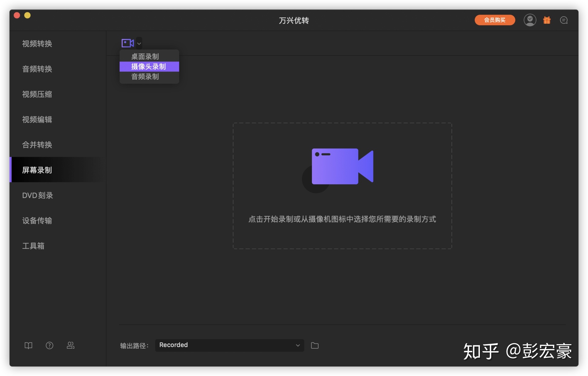Open the feedback message bubble icon

click(x=564, y=20)
